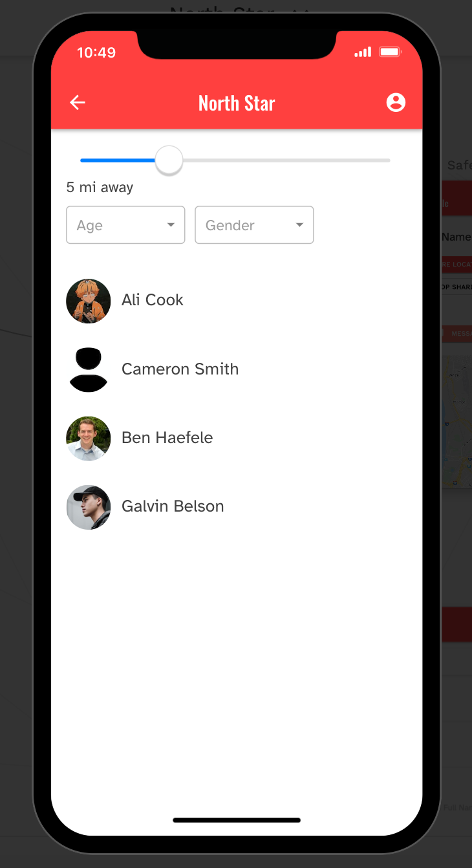
Task: Tap Cameron Smith's placeholder silhouette avatar
Action: pos(89,369)
